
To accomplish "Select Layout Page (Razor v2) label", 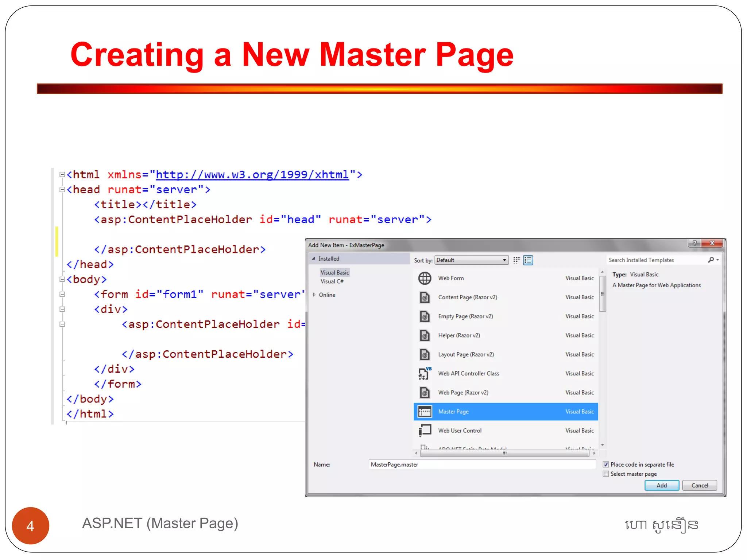I will [466, 354].
